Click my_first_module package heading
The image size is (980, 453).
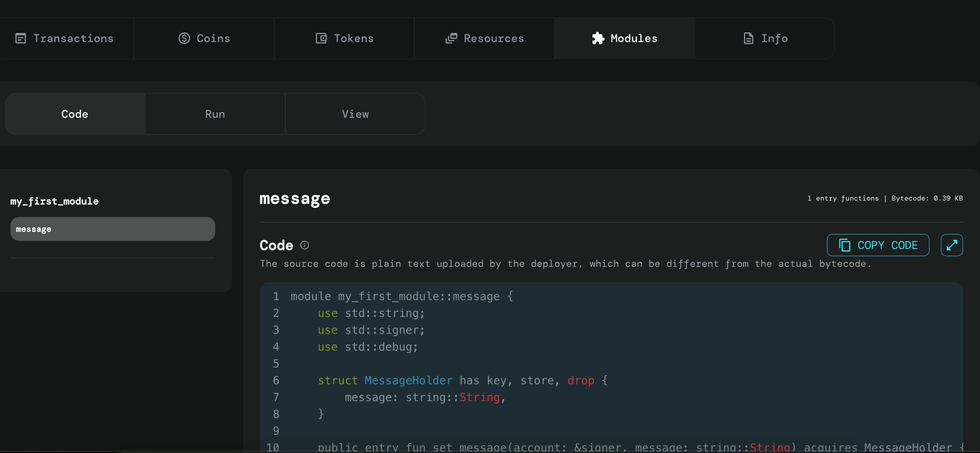coord(54,201)
